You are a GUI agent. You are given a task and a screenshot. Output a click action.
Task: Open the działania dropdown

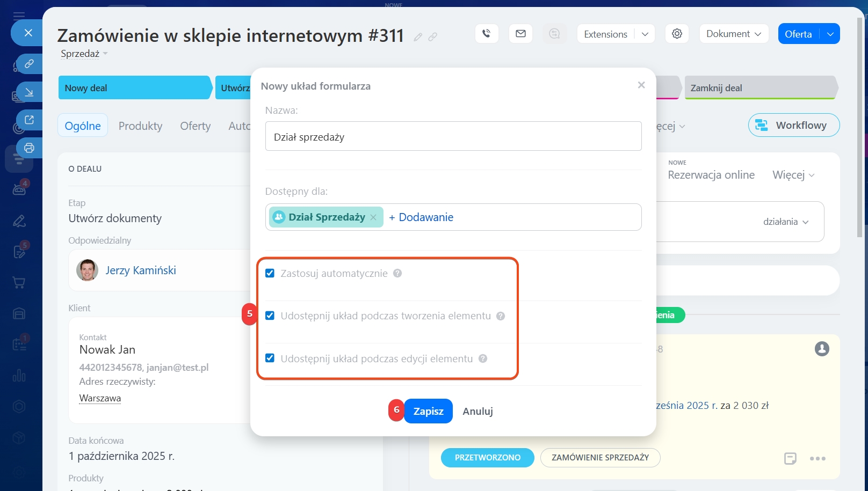coord(786,222)
